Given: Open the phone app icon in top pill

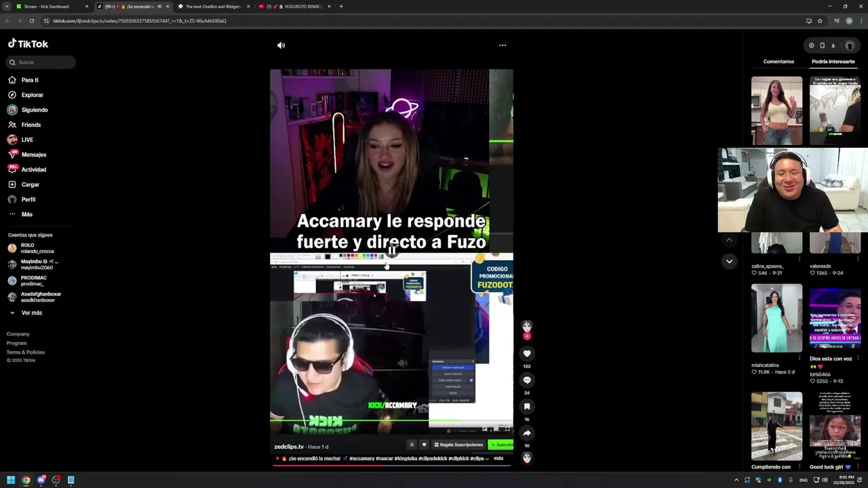Looking at the screenshot, I should [x=822, y=45].
